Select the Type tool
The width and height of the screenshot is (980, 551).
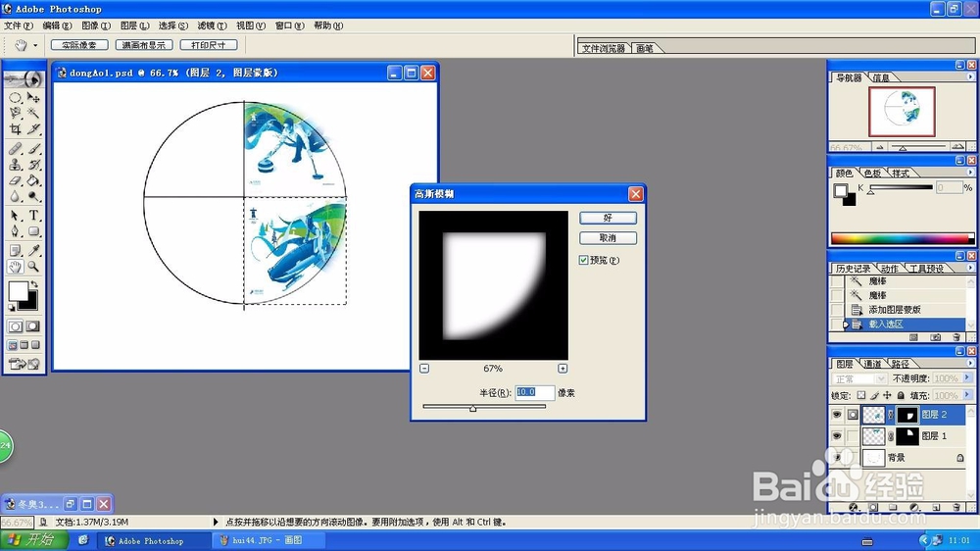pyautogui.click(x=33, y=216)
